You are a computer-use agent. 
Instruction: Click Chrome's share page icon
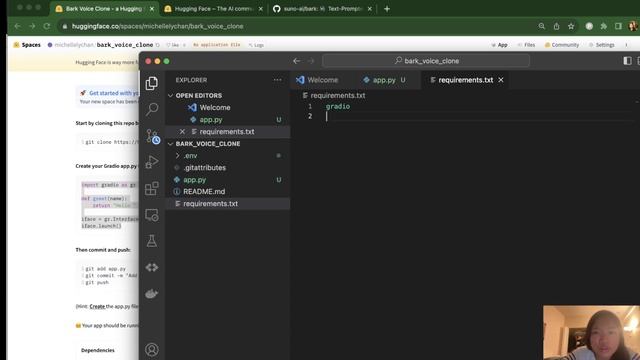(556, 26)
